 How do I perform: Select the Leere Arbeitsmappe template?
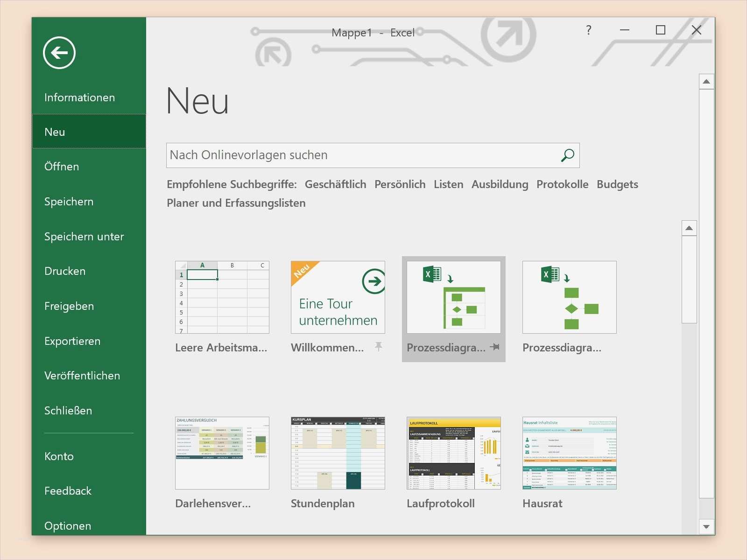coord(222,297)
